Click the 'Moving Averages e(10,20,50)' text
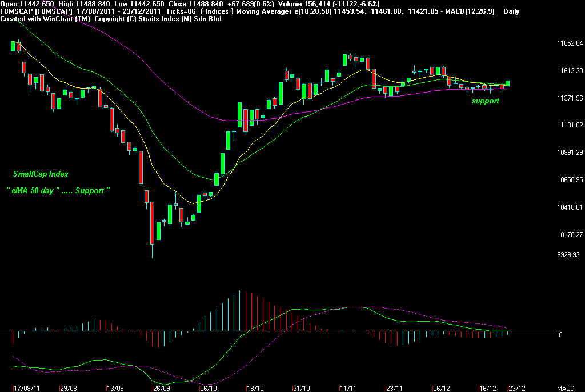 (283, 11)
